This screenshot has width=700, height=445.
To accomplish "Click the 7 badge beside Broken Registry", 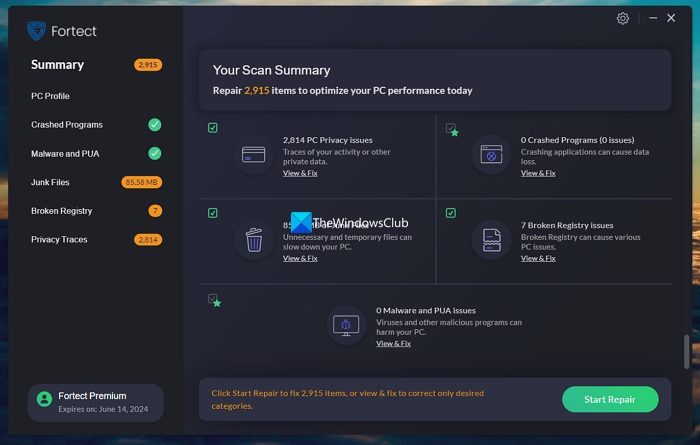I will click(x=155, y=211).
